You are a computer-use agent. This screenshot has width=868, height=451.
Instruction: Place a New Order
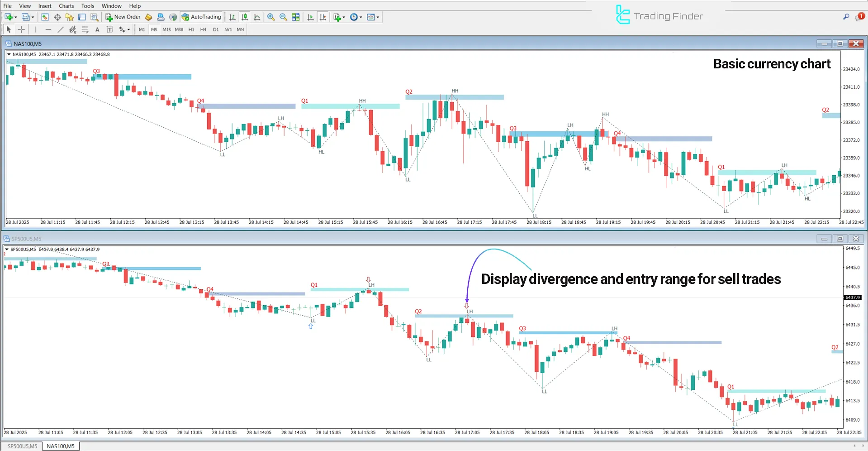click(x=123, y=17)
